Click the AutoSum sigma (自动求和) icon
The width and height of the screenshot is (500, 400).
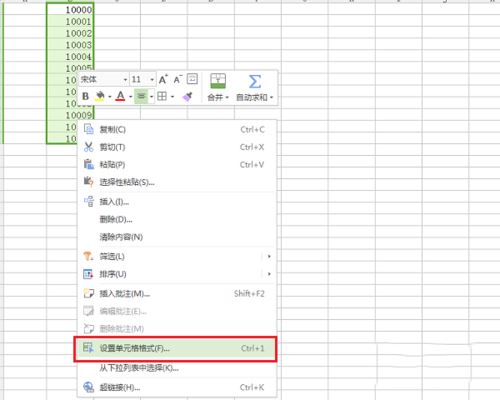[255, 81]
